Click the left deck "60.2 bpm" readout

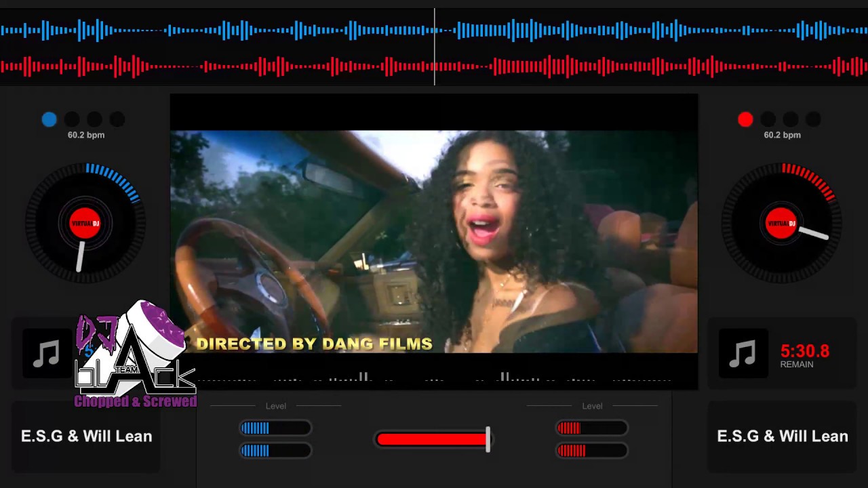[x=86, y=135]
